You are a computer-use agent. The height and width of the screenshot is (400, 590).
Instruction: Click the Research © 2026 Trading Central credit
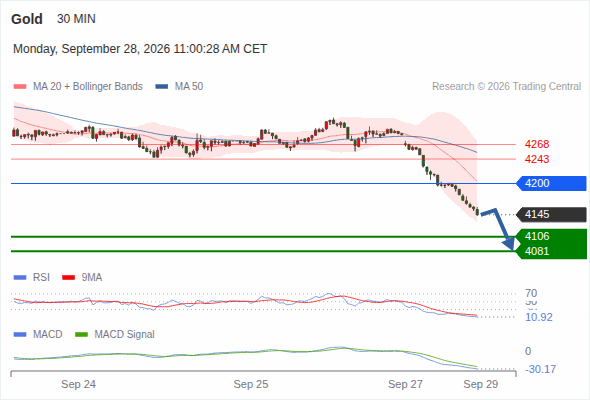(x=506, y=87)
